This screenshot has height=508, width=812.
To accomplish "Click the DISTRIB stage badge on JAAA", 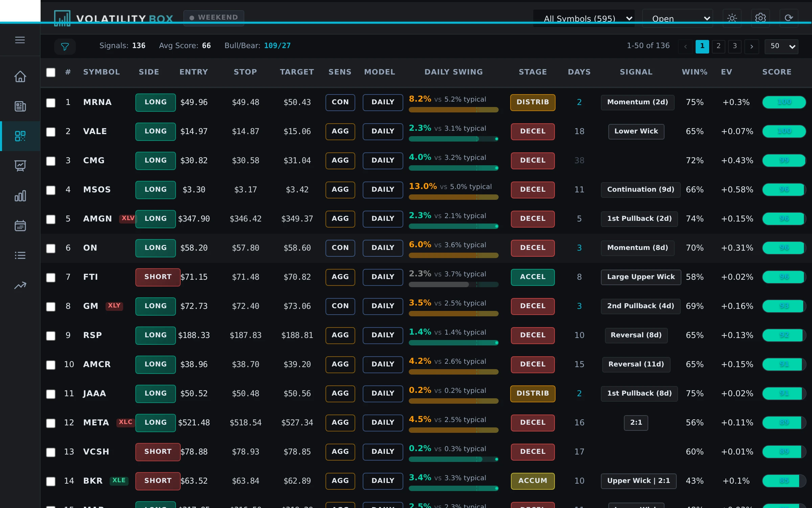I will 533,394.
